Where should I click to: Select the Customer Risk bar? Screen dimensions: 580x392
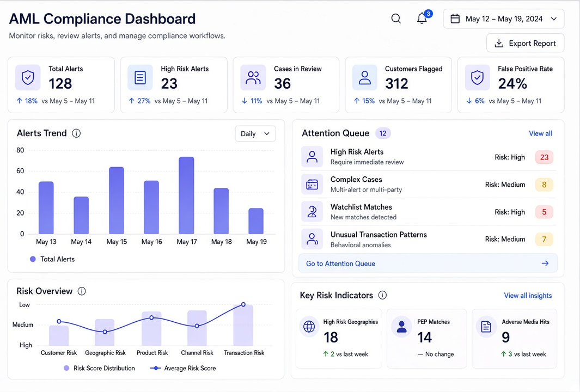[59, 335]
